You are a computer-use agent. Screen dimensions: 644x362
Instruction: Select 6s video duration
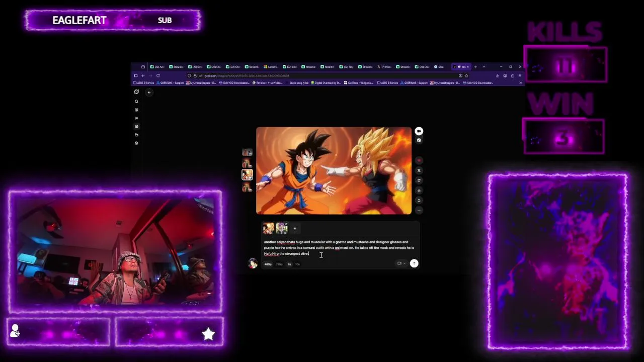click(x=289, y=264)
